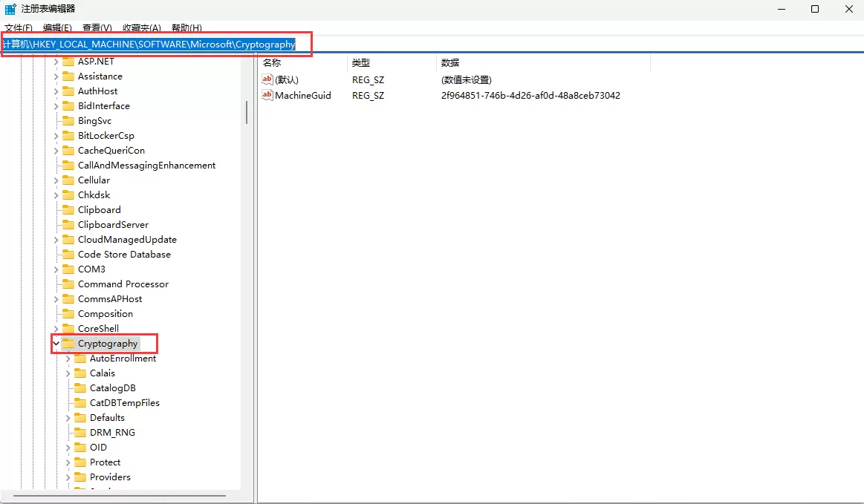Click the MachineGuid string value icon
The image size is (864, 504).
pos(267,95)
